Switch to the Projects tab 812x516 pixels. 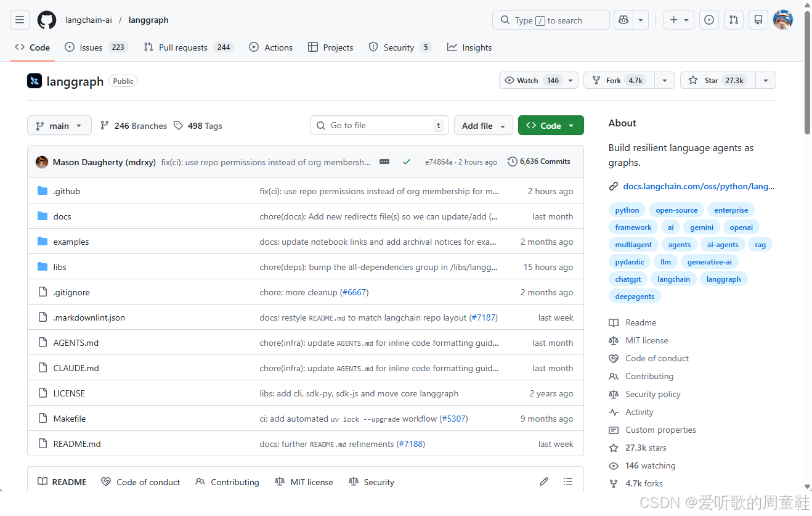pos(330,47)
